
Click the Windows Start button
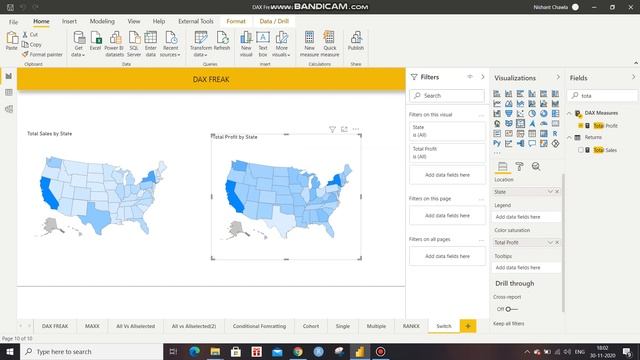pos(10,351)
